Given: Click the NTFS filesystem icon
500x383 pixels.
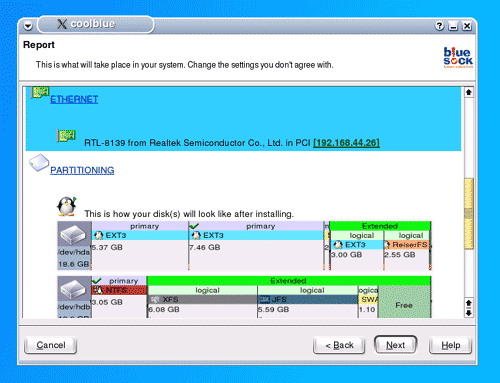Looking at the screenshot, I should point(98,290).
